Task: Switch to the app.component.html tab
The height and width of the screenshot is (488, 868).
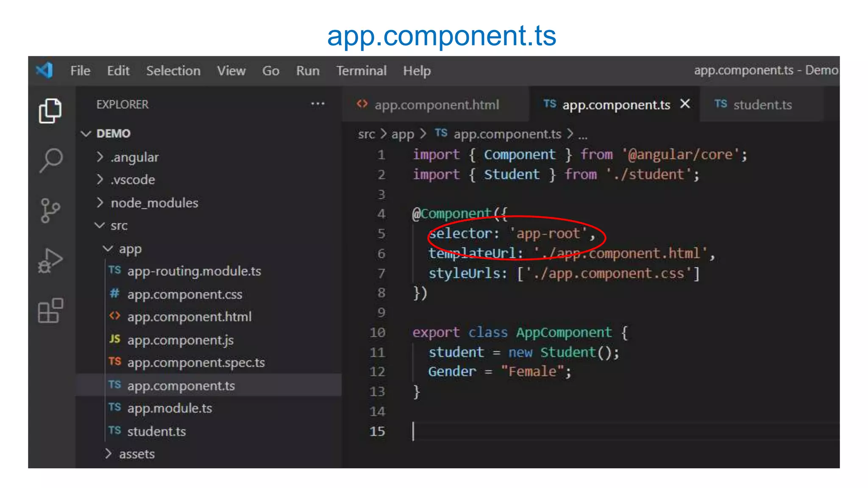Action: tap(436, 104)
